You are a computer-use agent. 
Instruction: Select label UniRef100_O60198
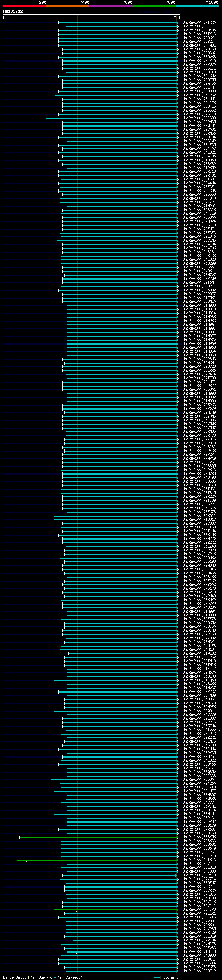point(199,561)
